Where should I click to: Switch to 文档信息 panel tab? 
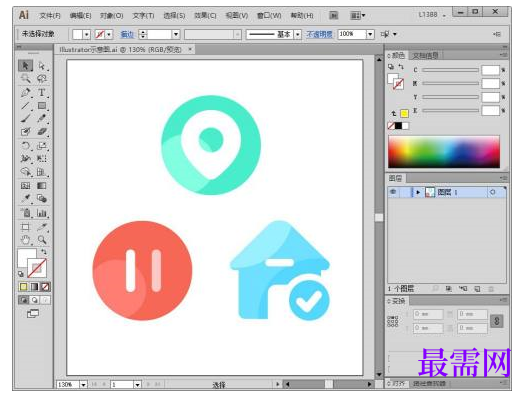pyautogui.click(x=426, y=55)
